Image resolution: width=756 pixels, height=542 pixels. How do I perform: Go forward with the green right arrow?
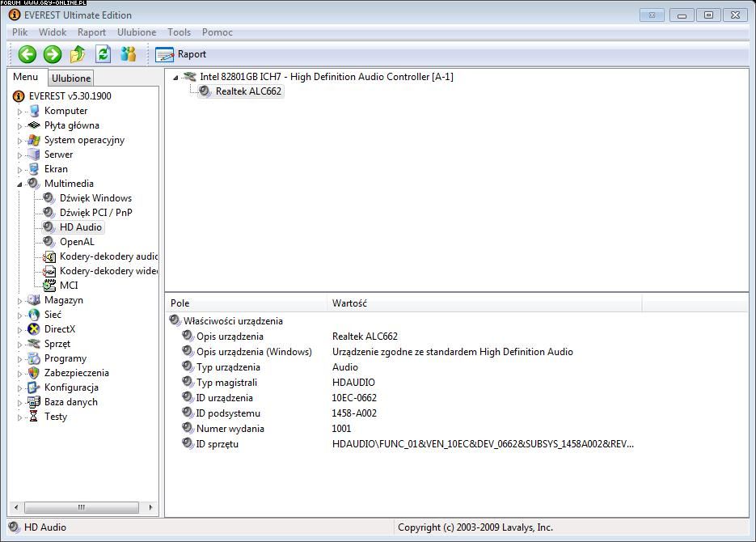pyautogui.click(x=53, y=54)
